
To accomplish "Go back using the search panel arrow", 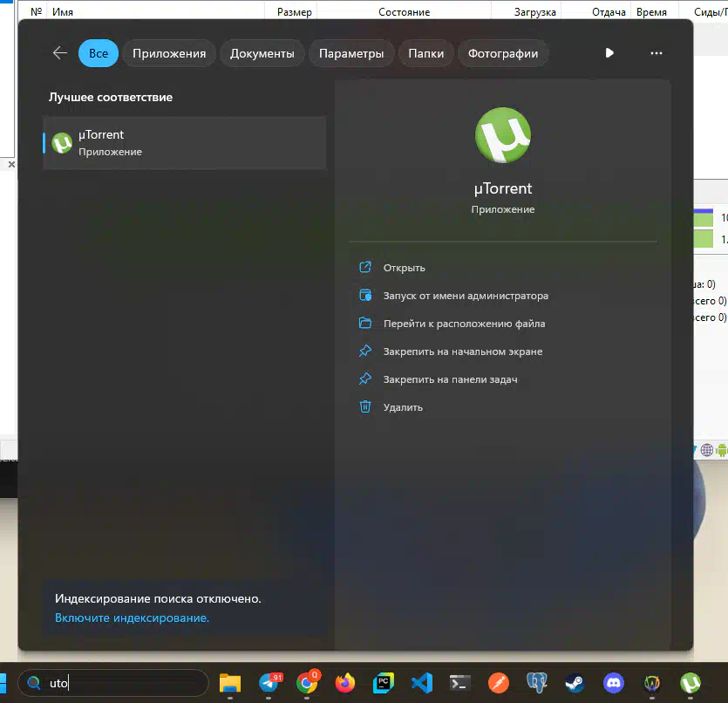I will (60, 53).
